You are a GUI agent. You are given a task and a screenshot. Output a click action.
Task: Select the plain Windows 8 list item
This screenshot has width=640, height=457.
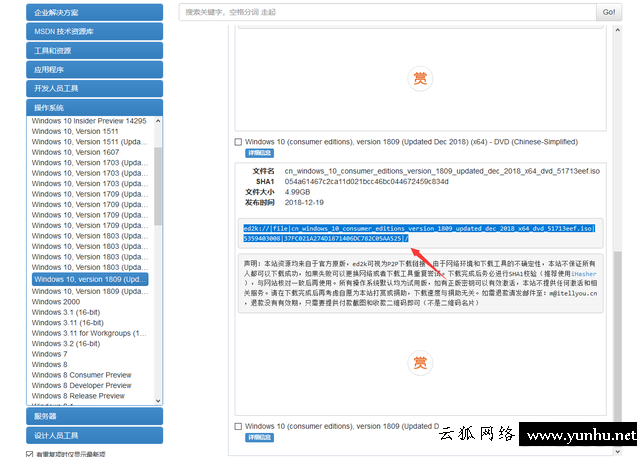[x=49, y=365]
